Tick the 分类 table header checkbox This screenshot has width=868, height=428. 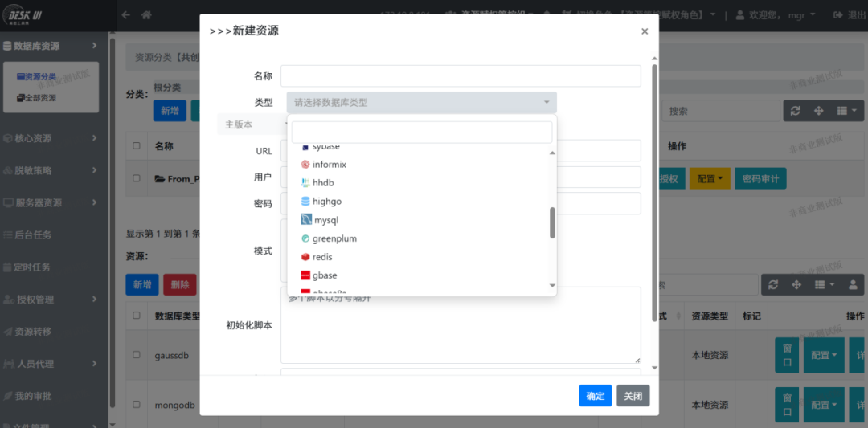[137, 146]
